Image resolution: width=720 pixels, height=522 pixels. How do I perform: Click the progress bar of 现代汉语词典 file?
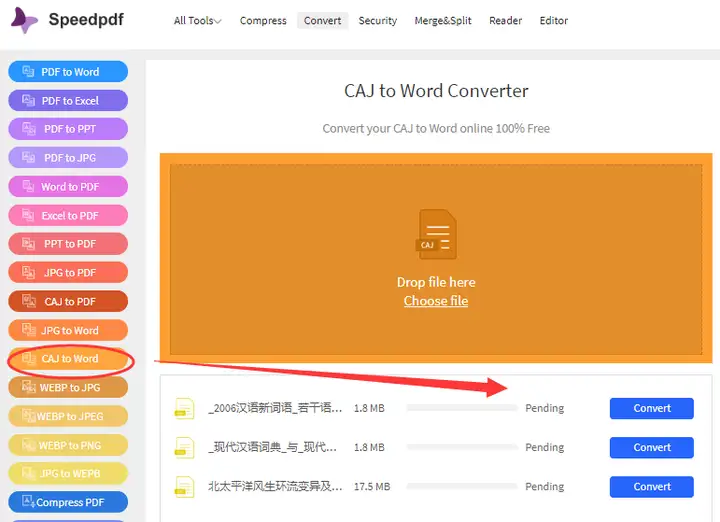click(x=461, y=447)
